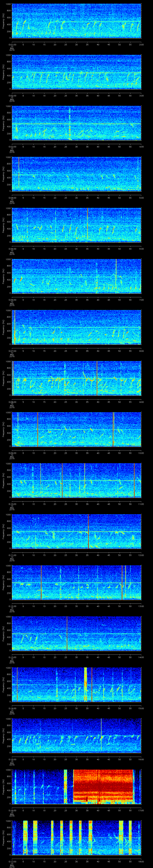Viewport: 153px width, 868px height.
Task: Open the spectrogram panel starting at 0:03:00
Action: click(77, 123)
